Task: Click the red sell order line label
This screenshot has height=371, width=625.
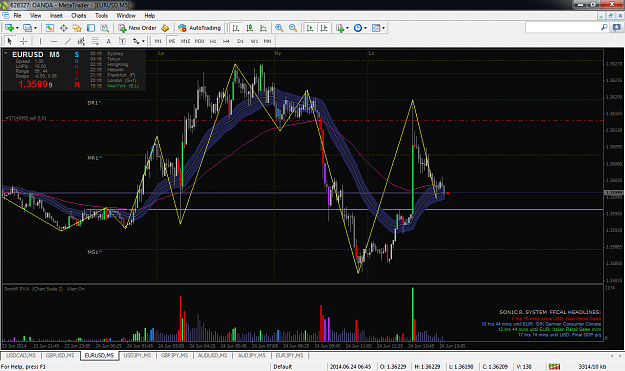Action: click(x=26, y=118)
